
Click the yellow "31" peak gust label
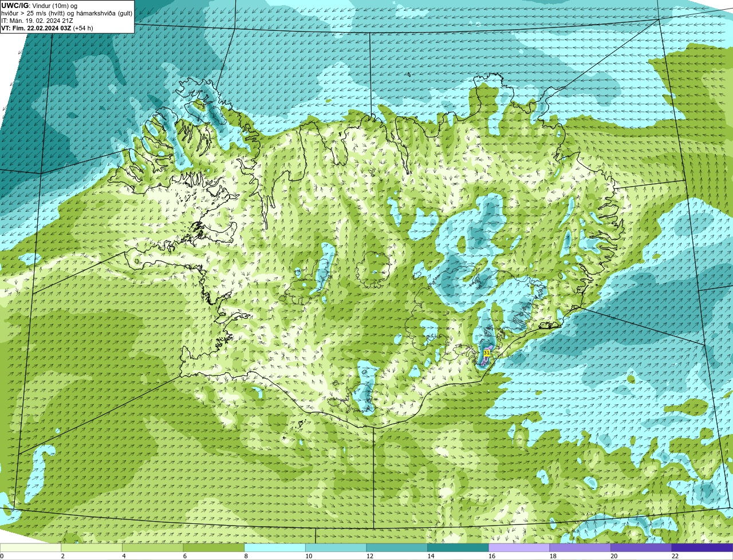point(487,353)
